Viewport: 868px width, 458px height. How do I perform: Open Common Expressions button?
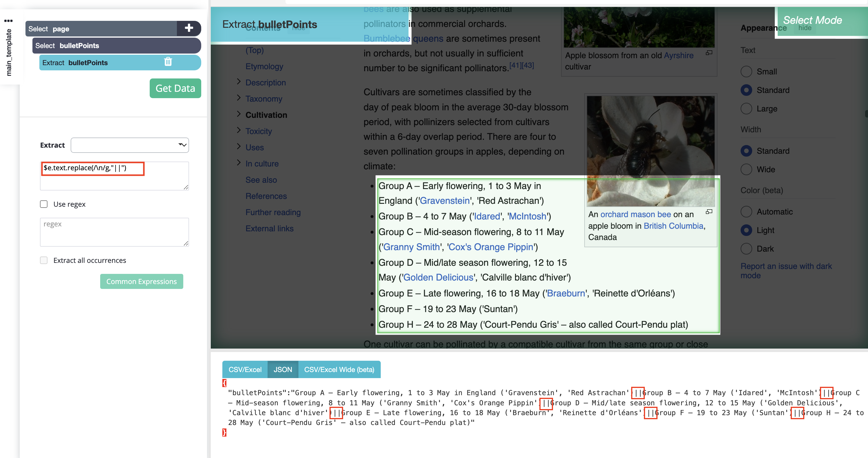(142, 281)
